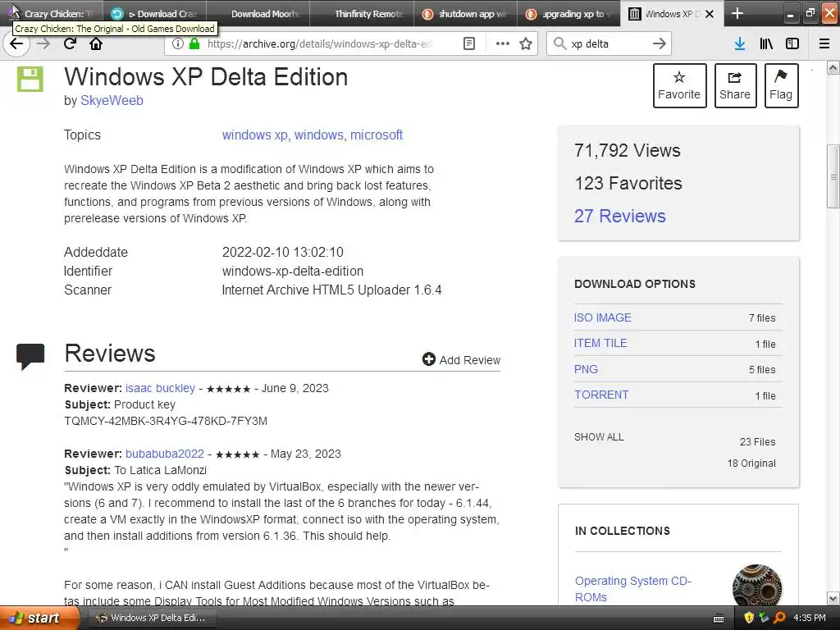The height and width of the screenshot is (630, 840).
Task: Open reviewer isaac buckley's profile
Action: click(x=160, y=388)
